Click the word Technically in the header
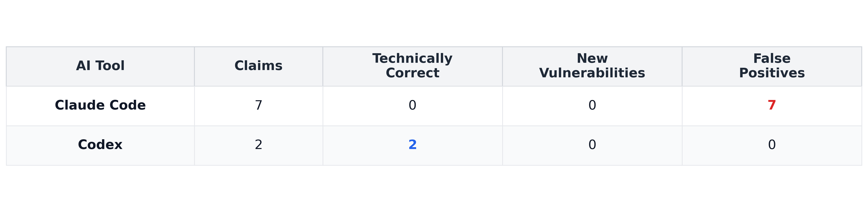The height and width of the screenshot is (212, 868). pyautogui.click(x=412, y=59)
